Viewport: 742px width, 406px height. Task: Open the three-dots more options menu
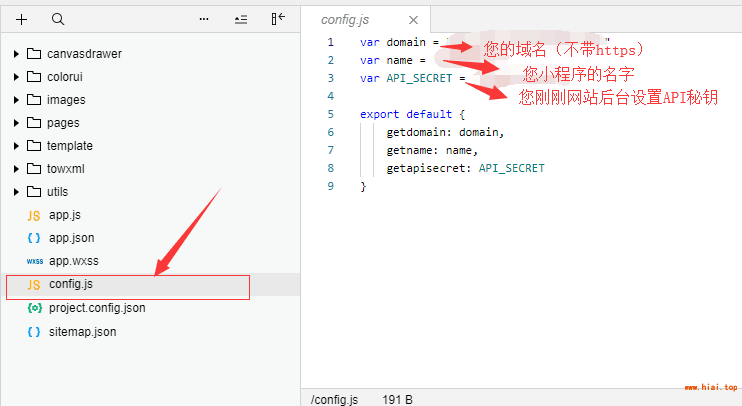[204, 19]
